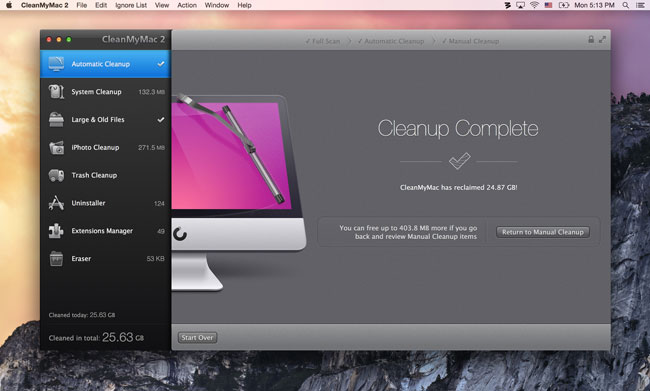Click the circular refresh indicator on iMac
The image size is (650, 391).
tap(180, 234)
